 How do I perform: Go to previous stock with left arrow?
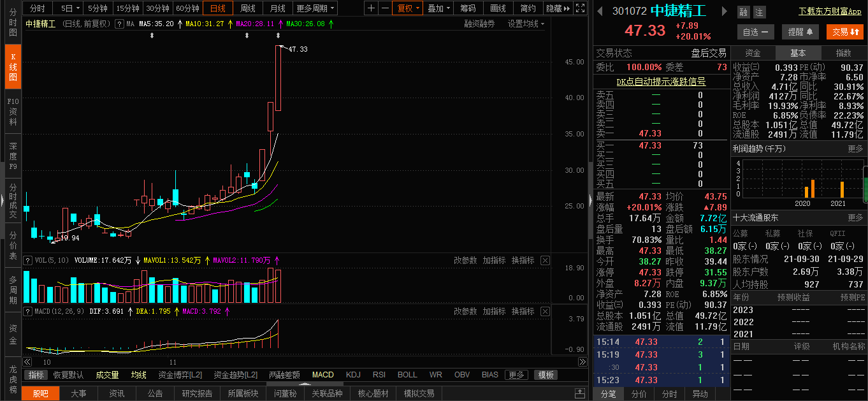pos(600,11)
